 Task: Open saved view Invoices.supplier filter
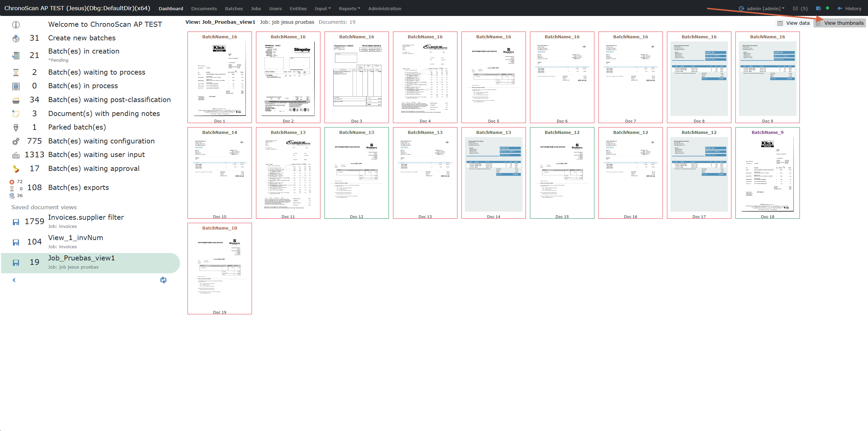coord(86,217)
